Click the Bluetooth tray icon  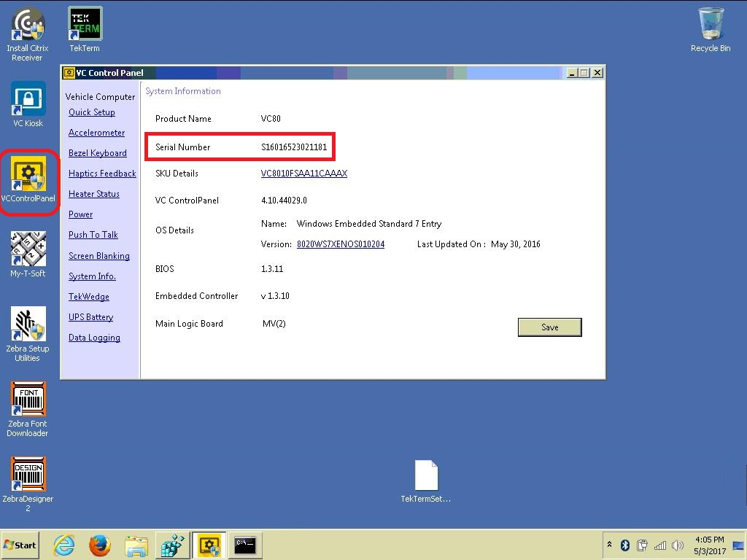coord(624,545)
